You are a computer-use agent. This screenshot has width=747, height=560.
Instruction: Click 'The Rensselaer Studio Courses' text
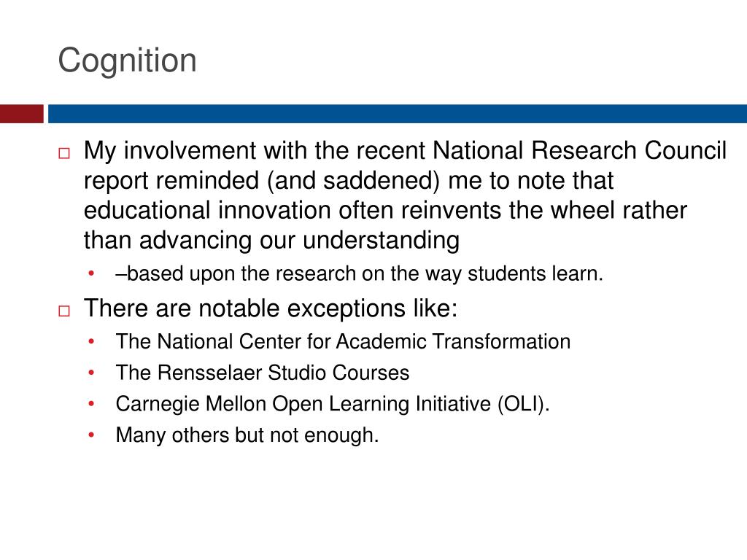click(263, 373)
